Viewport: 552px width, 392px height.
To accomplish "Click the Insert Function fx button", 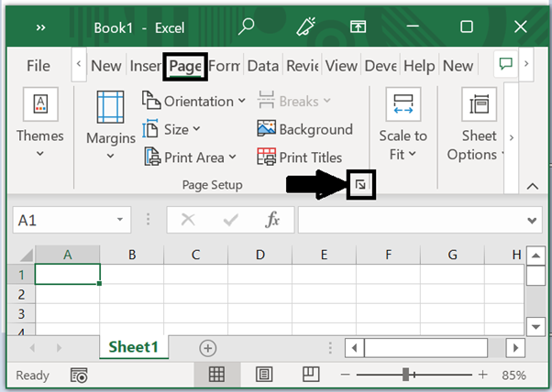I will pos(272,221).
